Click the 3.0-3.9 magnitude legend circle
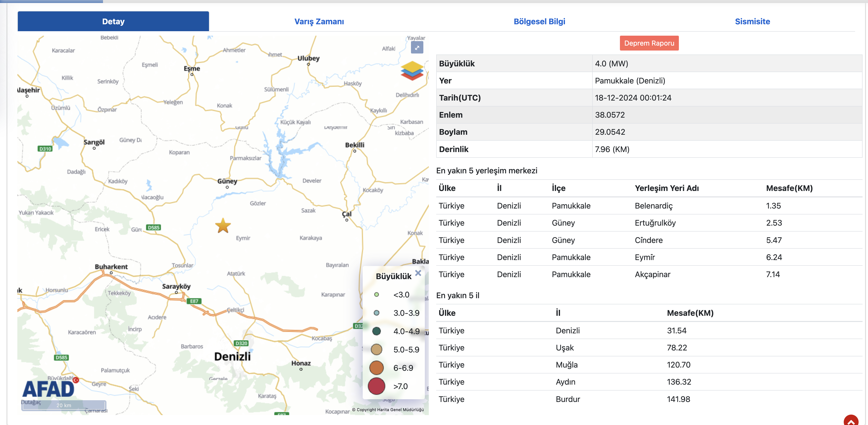The height and width of the screenshot is (425, 868). click(x=376, y=313)
